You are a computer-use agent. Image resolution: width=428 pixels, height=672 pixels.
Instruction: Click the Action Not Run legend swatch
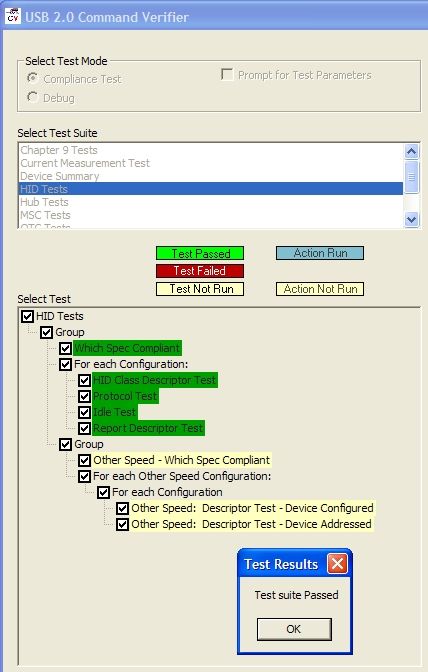click(320, 289)
